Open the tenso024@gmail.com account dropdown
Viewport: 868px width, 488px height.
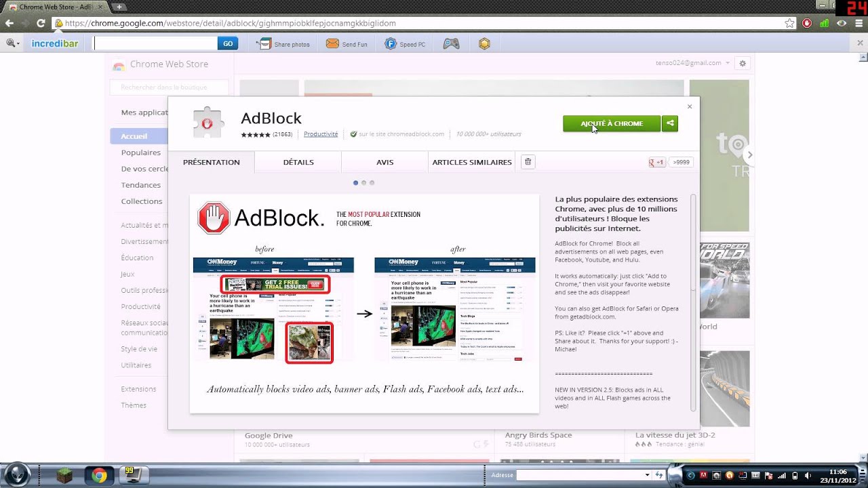[692, 63]
